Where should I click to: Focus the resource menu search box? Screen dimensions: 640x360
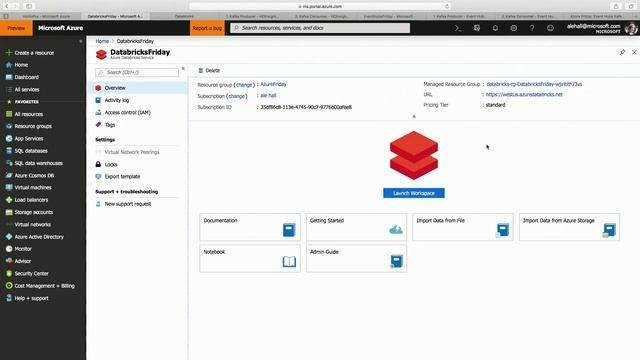pyautogui.click(x=137, y=72)
